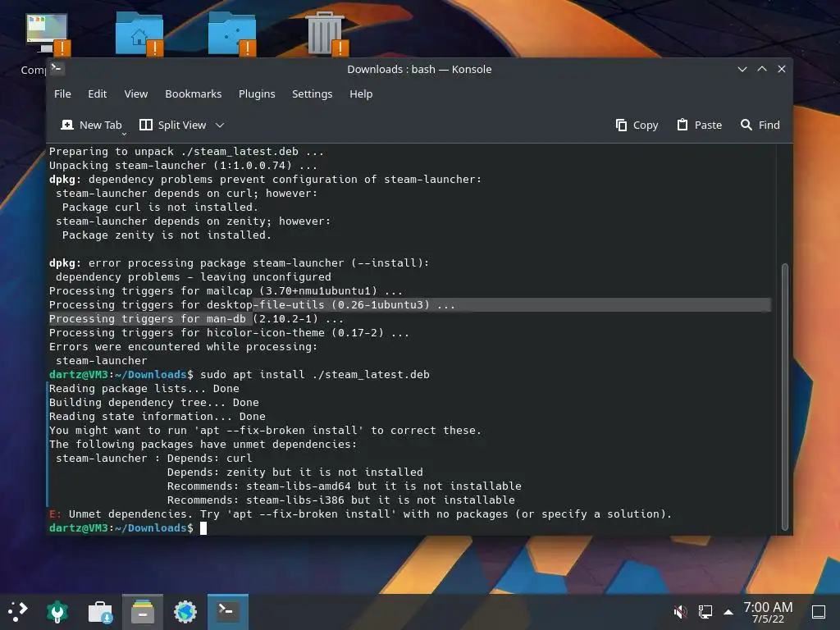Click the line 'Recommends: steam-libs-amd64'
The width and height of the screenshot is (840, 630).
(344, 486)
